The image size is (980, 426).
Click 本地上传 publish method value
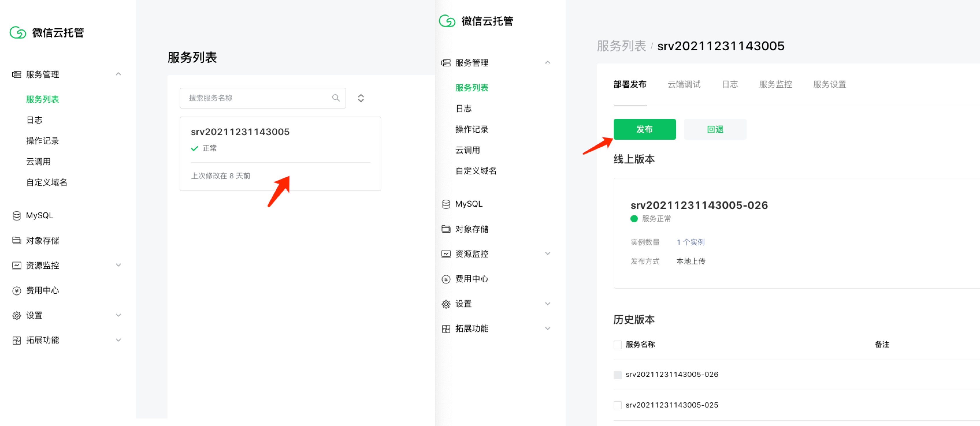coord(691,261)
